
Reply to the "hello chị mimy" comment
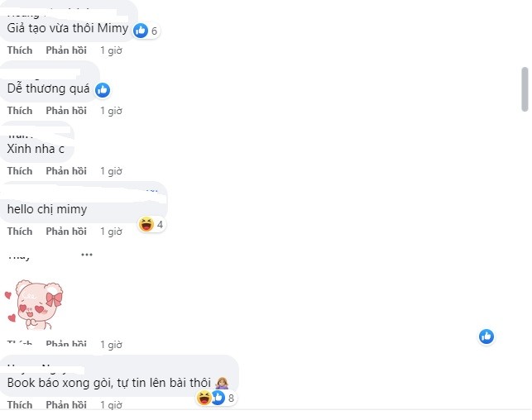66,231
